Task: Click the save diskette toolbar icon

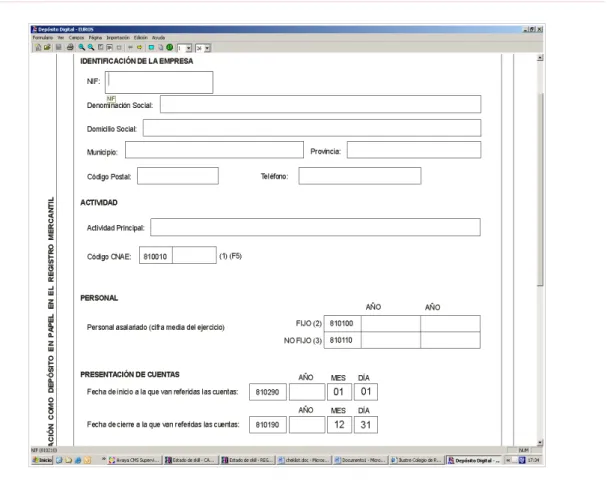Action: point(58,48)
